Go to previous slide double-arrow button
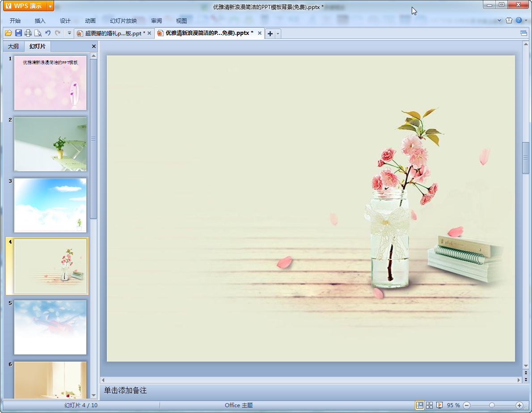 coord(526,373)
